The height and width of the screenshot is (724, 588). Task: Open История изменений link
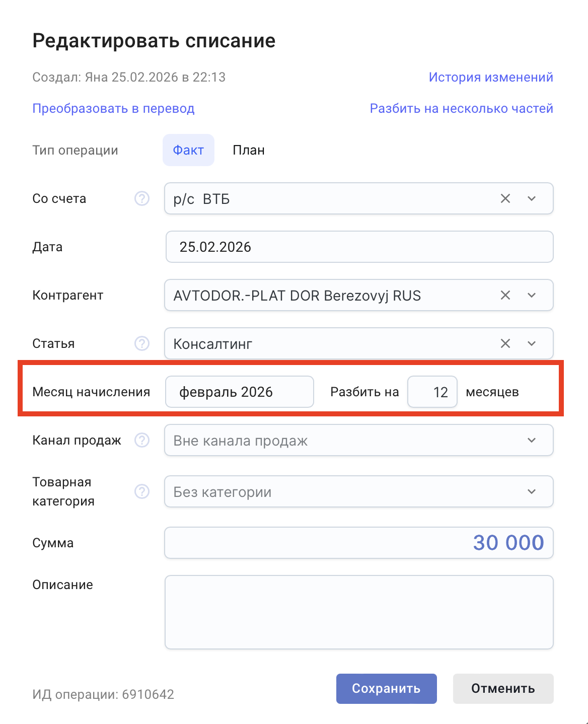[x=491, y=77]
